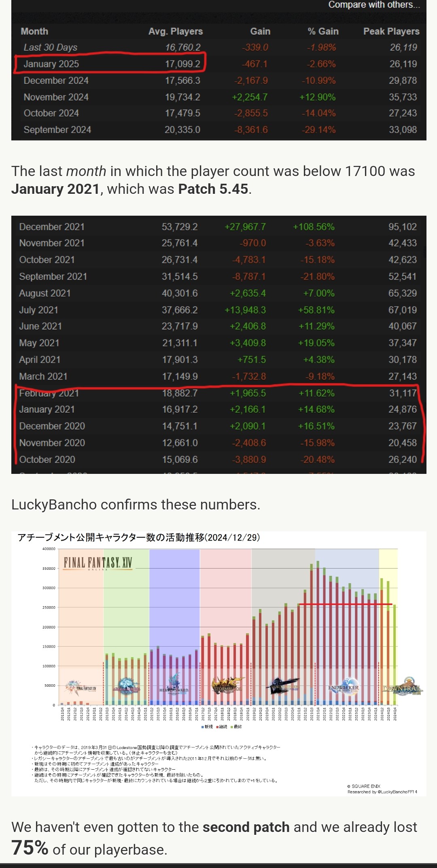Select the "December 2021" row label
This screenshot has width=437, height=868.
point(52,227)
